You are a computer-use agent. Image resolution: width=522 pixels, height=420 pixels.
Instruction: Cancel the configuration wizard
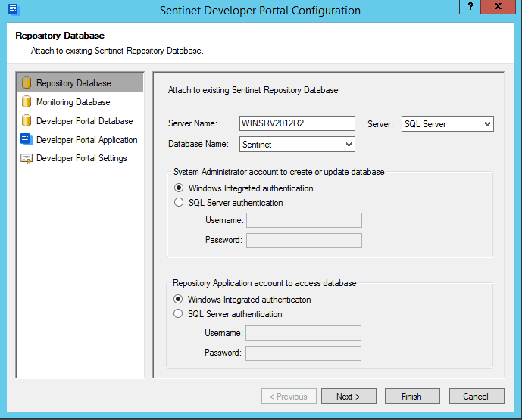[477, 397]
